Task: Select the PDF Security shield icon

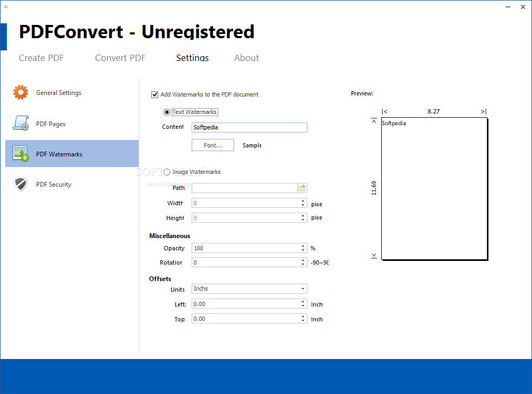Action: 21,184
